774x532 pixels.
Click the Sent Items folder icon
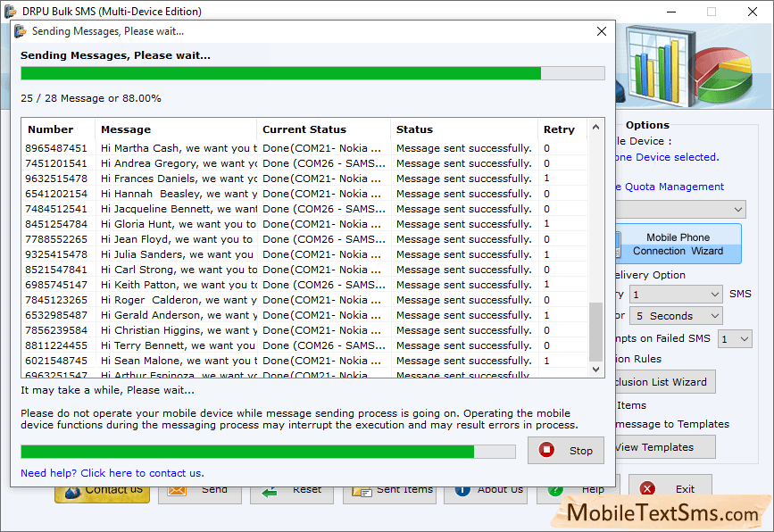[362, 491]
